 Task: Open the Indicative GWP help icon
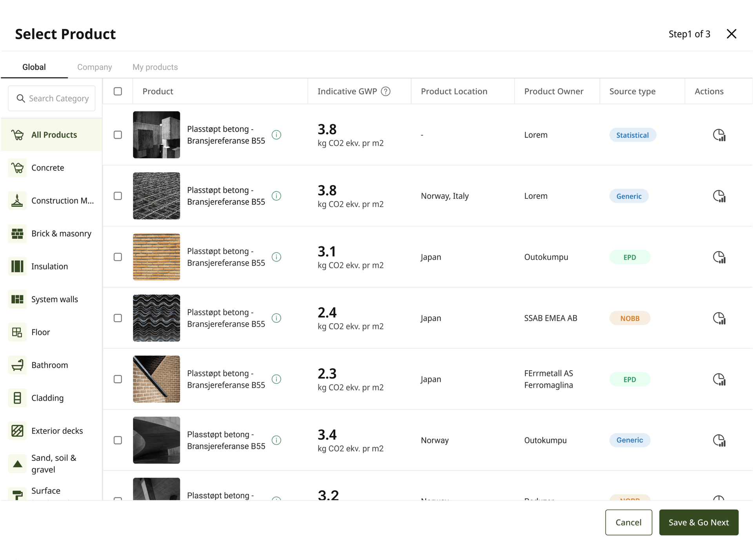click(x=386, y=91)
